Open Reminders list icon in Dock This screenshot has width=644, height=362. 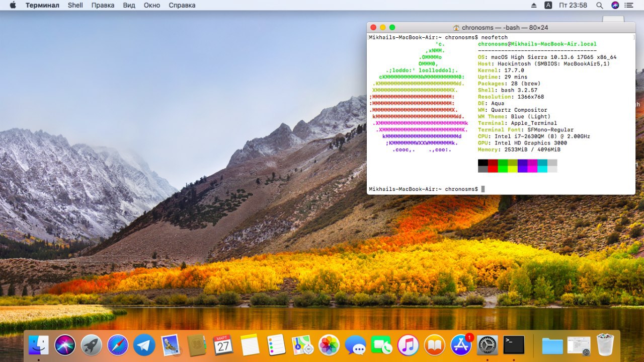(x=276, y=345)
